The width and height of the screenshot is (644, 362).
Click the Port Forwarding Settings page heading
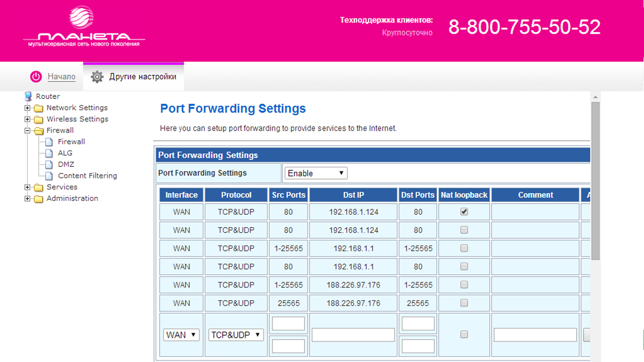[x=233, y=109]
